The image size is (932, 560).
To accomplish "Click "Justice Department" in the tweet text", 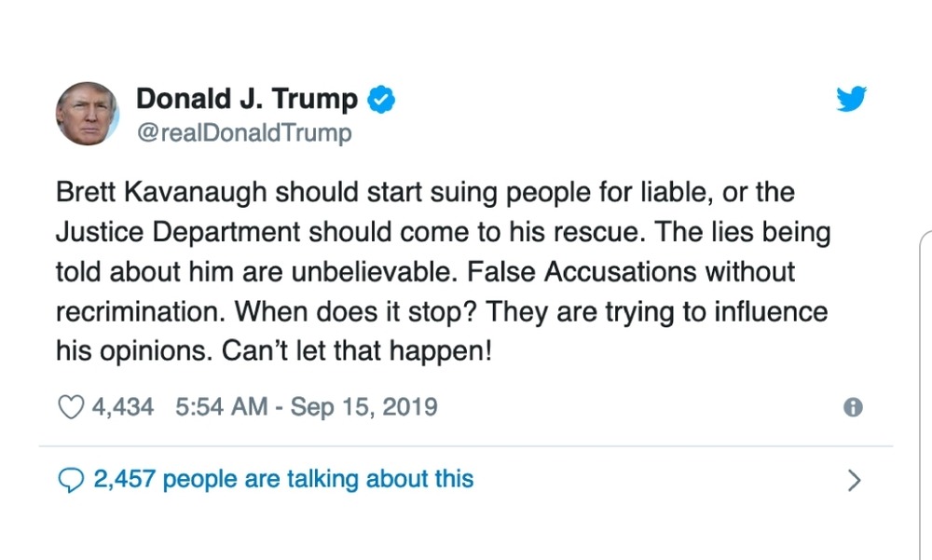I will (x=179, y=231).
